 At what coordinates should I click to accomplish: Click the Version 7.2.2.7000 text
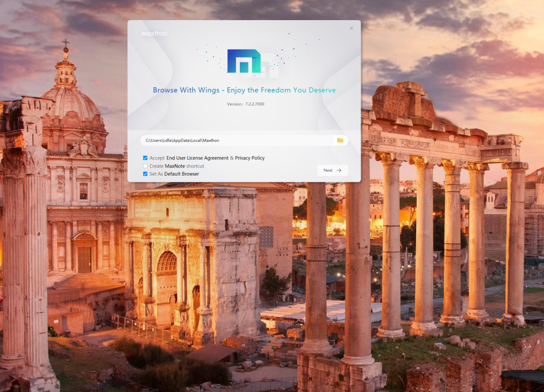tap(245, 104)
